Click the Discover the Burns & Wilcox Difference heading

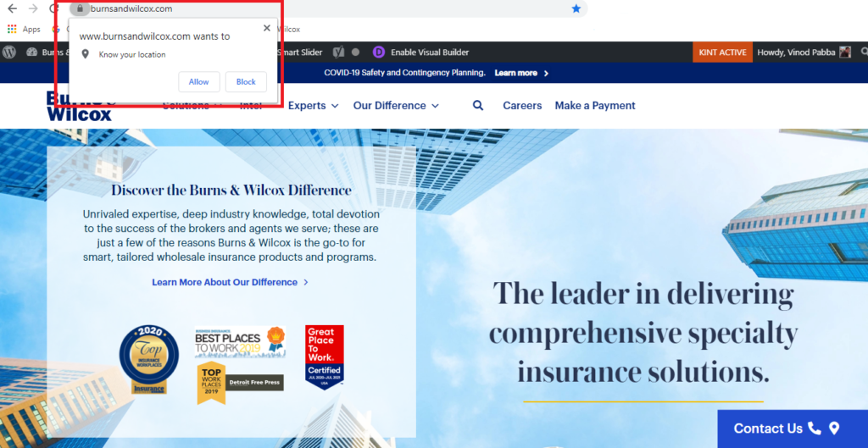pos(231,191)
